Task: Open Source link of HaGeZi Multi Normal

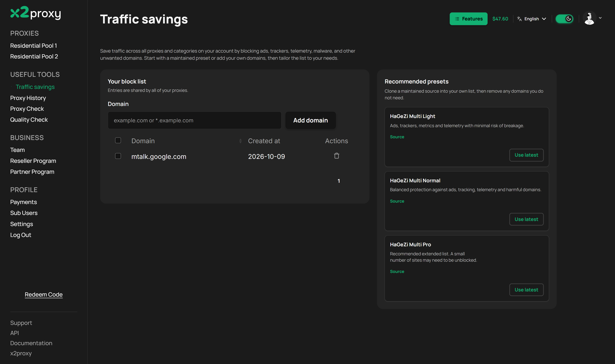Action: 397,201
